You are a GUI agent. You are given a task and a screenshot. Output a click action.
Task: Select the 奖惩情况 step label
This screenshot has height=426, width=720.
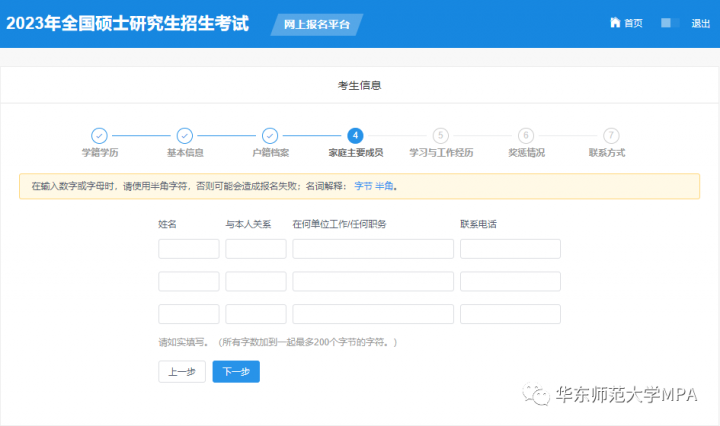coord(527,153)
